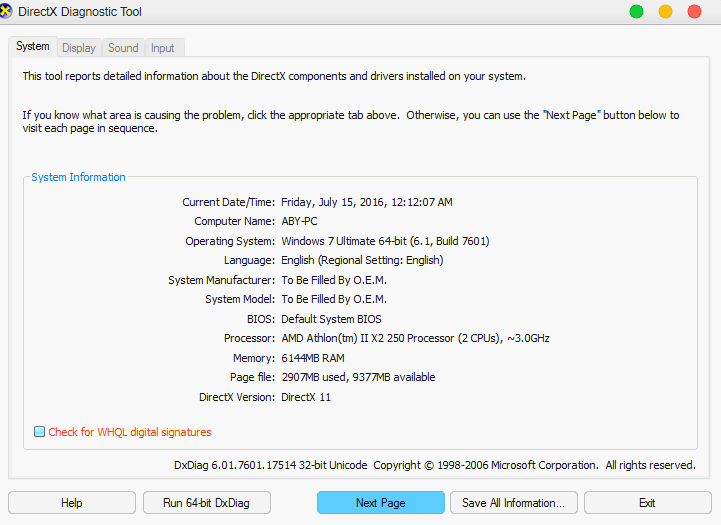Click the green window control circle
Image resolution: width=721 pixels, height=525 pixels.
[636, 11]
